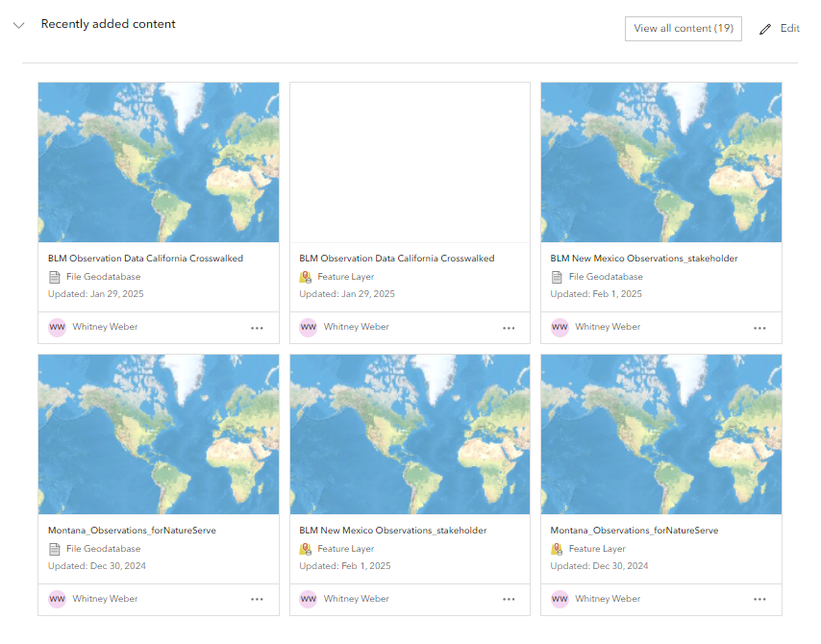Screen dimensions: 821x644
Task: Click Updated: Feb 1, 2025 on New Mexico geodatabase card
Action: 596,294
